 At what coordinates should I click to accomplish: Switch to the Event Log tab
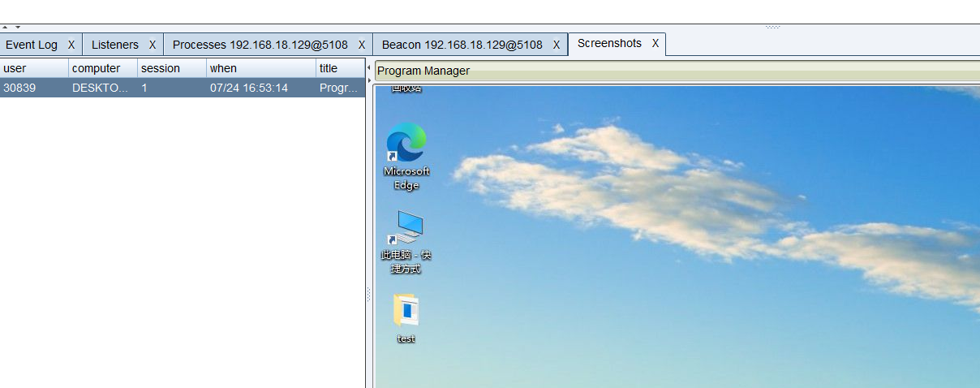[x=32, y=45]
